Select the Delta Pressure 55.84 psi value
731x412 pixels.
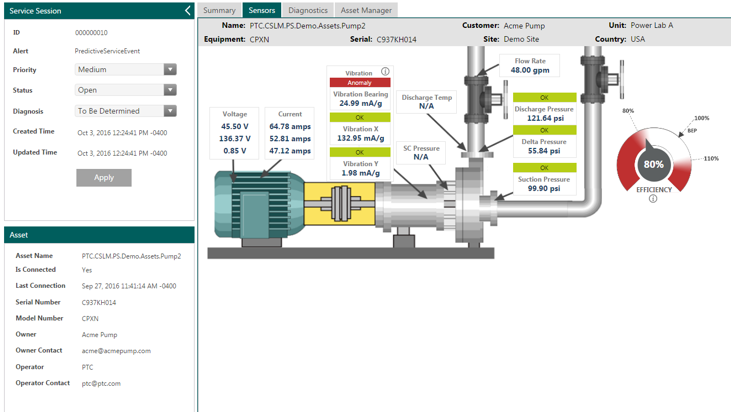[544, 151]
